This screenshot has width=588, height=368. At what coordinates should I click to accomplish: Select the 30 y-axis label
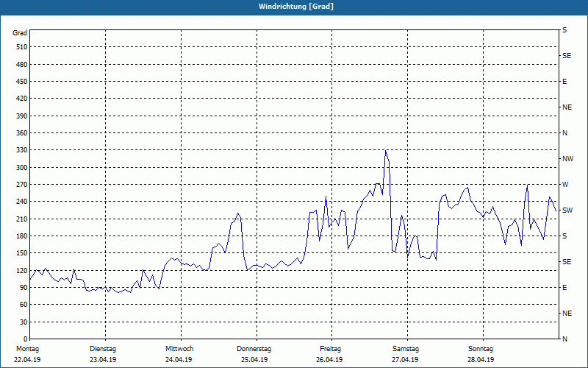[24, 322]
